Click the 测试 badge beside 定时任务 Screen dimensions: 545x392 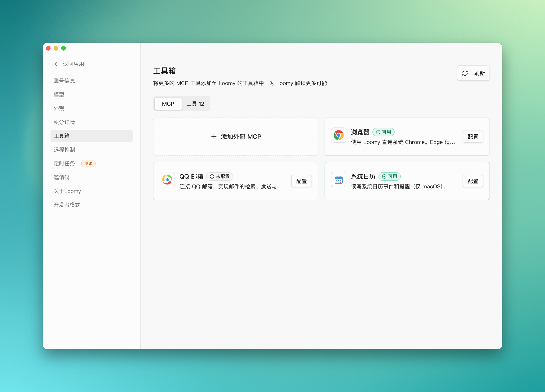[88, 163]
